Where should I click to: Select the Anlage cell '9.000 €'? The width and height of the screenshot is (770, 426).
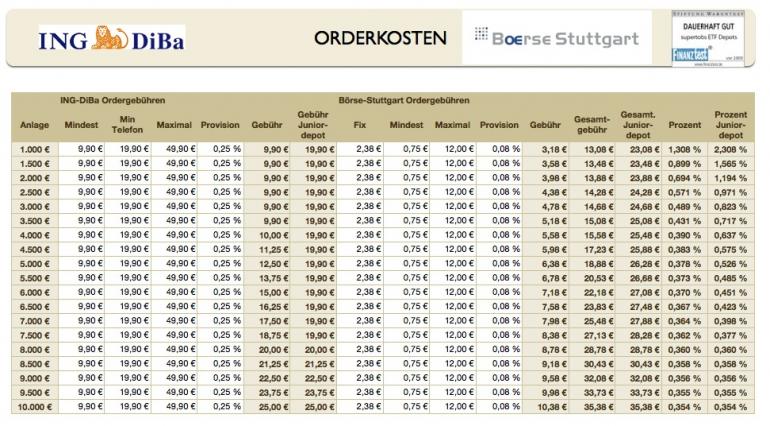pyautogui.click(x=34, y=378)
